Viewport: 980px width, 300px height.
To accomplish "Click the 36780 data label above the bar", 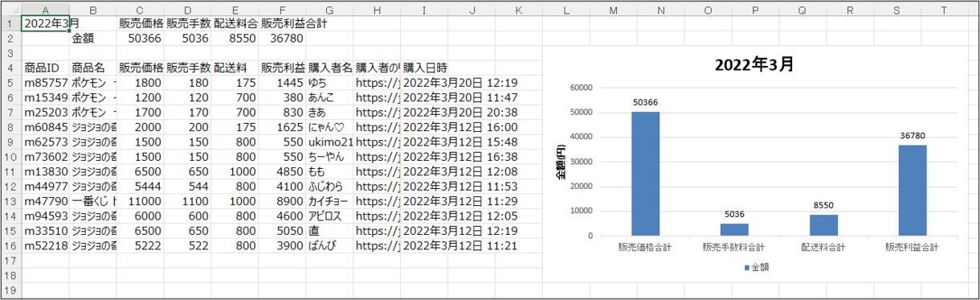I will pyautogui.click(x=913, y=137).
